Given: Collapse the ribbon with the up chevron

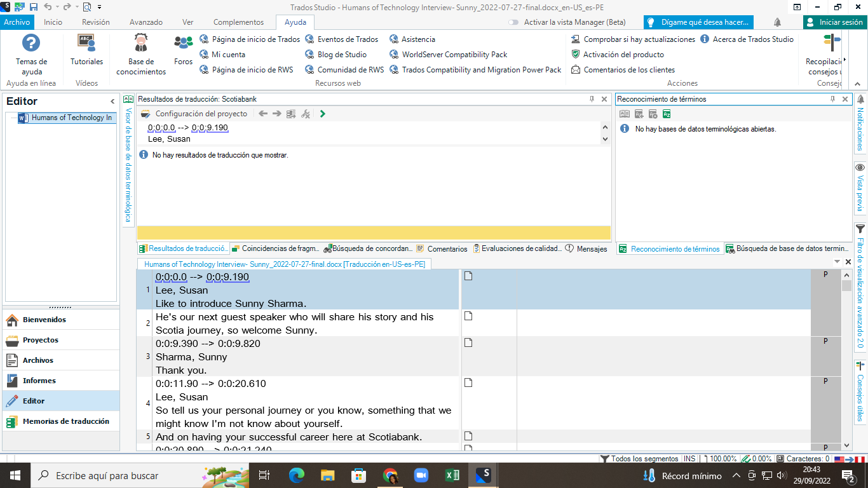Looking at the screenshot, I should pos(858,83).
